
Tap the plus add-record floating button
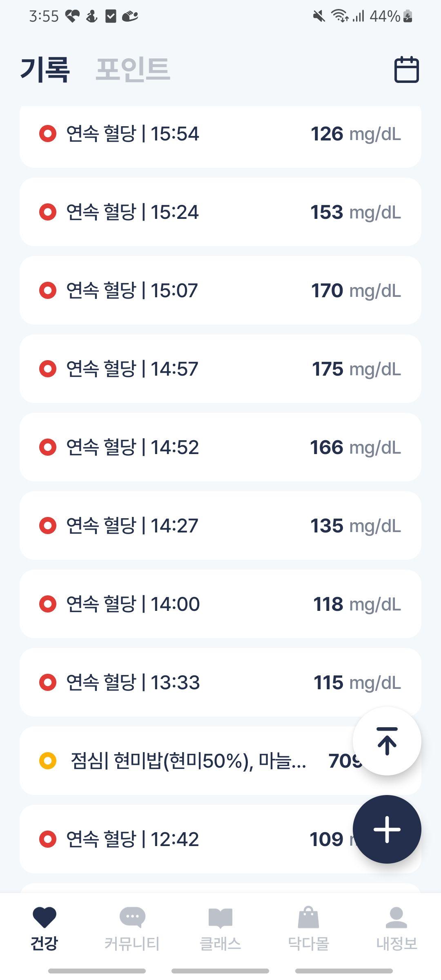[x=387, y=829]
